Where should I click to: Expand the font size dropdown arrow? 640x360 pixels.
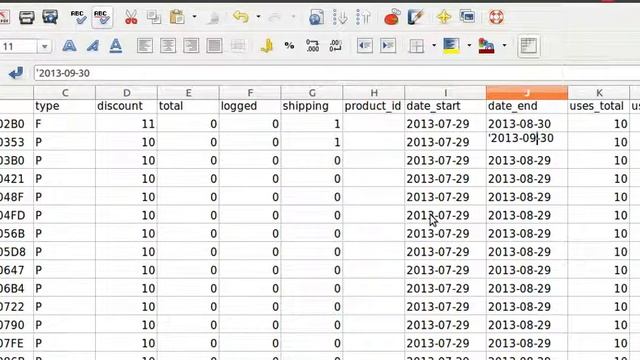pos(44,47)
